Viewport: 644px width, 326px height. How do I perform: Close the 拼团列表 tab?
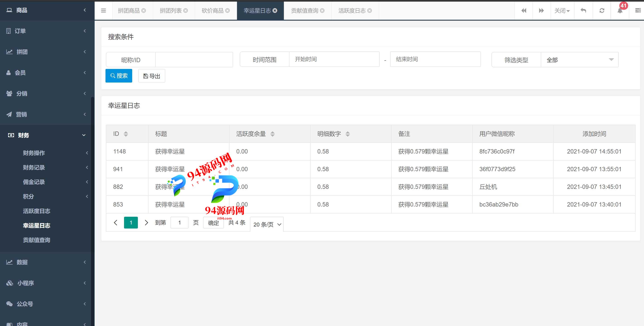[x=185, y=10]
